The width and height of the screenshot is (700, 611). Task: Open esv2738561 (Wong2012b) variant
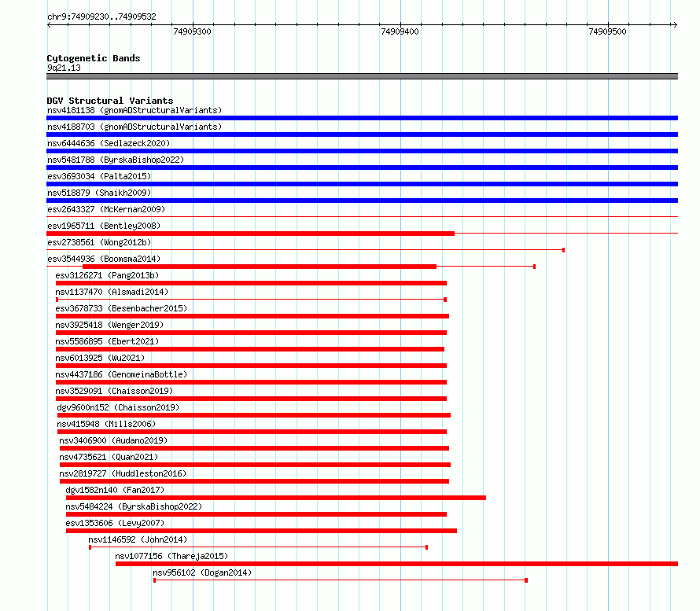[99, 242]
